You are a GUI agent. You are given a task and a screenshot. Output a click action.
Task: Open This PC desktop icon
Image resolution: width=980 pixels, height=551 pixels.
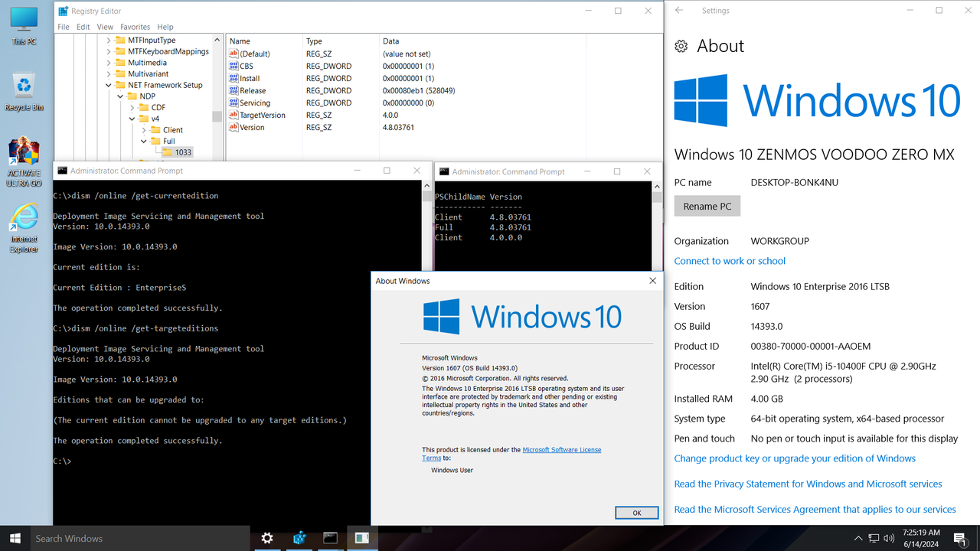pyautogui.click(x=24, y=25)
